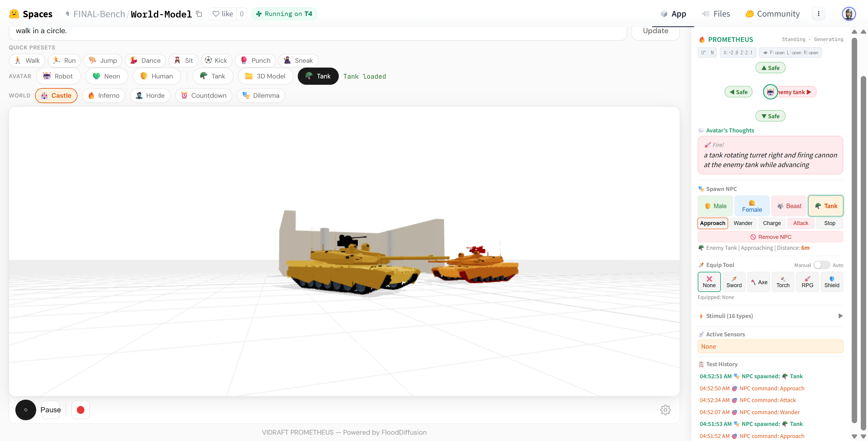The image size is (868, 441).
Task: Load the Inferno world
Action: pos(103,95)
